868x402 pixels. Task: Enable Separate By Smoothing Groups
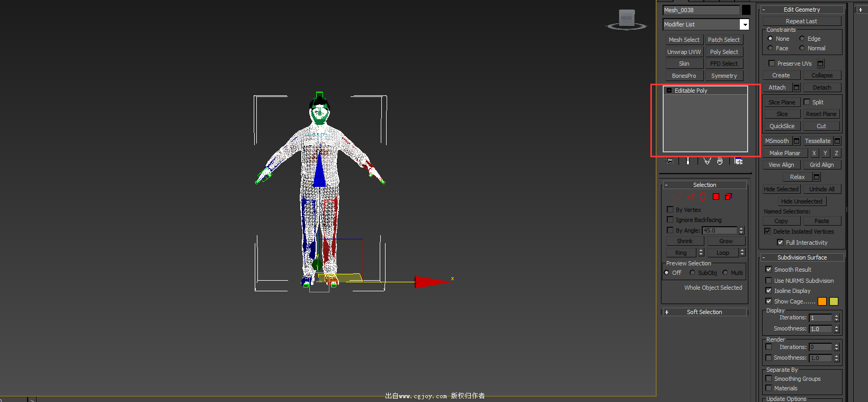pyautogui.click(x=768, y=379)
